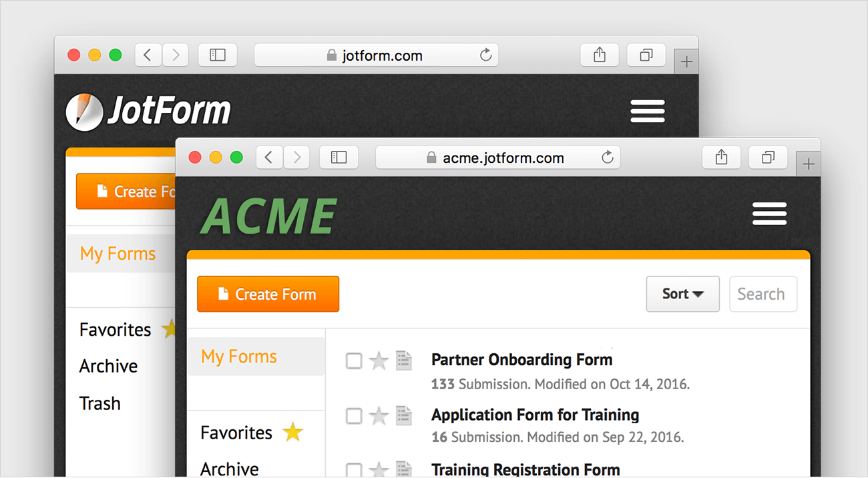Open a new tab in the acme.jotform.com window
This screenshot has width=868, height=478.
coord(808,165)
